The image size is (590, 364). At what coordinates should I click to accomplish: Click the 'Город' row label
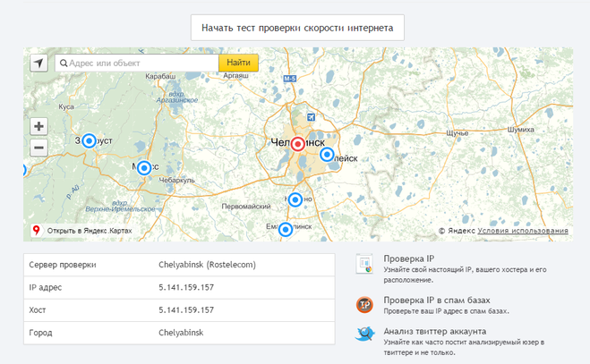coord(40,333)
